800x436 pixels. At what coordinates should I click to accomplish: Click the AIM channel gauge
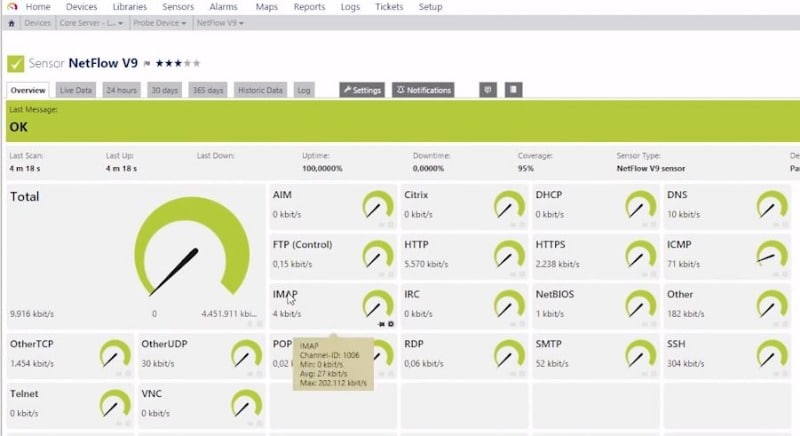378,205
